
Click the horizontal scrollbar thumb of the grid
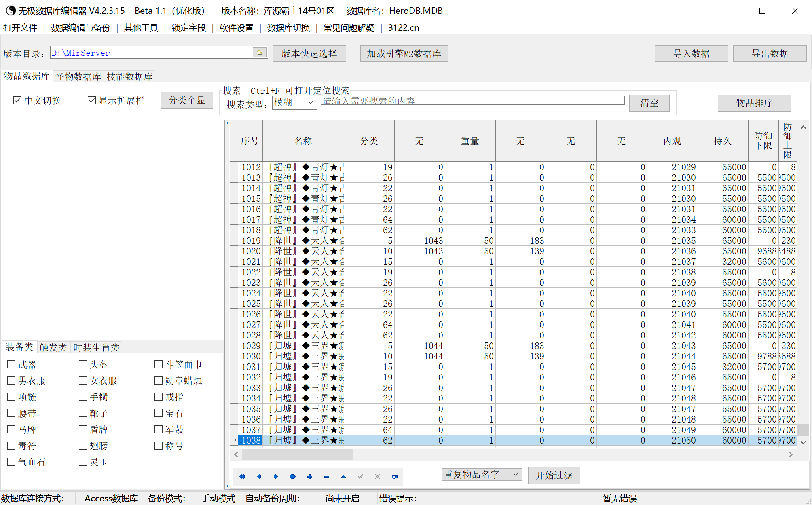298,455
